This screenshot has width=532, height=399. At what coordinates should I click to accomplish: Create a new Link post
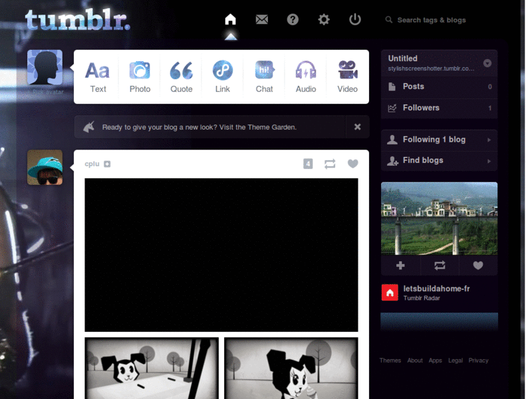(x=223, y=76)
